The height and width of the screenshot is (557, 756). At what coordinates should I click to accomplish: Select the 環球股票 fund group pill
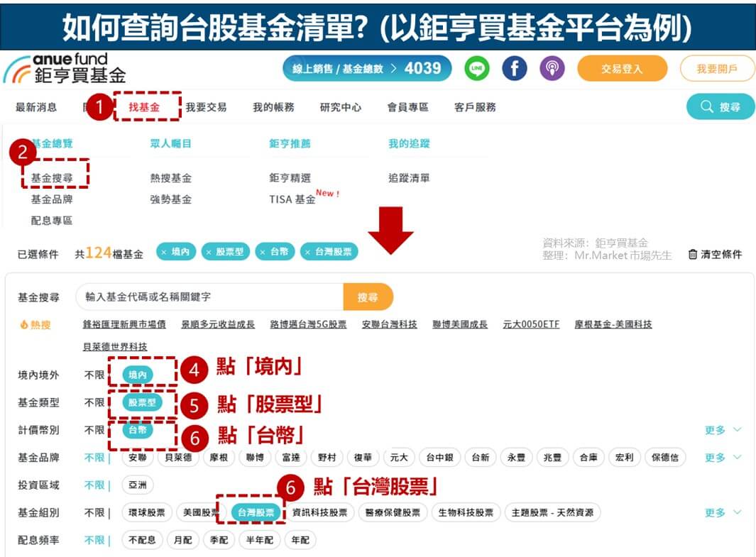pyautogui.click(x=146, y=513)
